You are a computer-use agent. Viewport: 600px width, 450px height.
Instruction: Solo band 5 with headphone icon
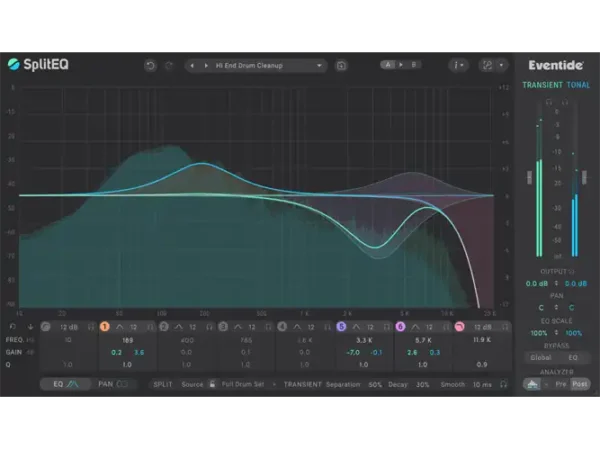(387, 327)
